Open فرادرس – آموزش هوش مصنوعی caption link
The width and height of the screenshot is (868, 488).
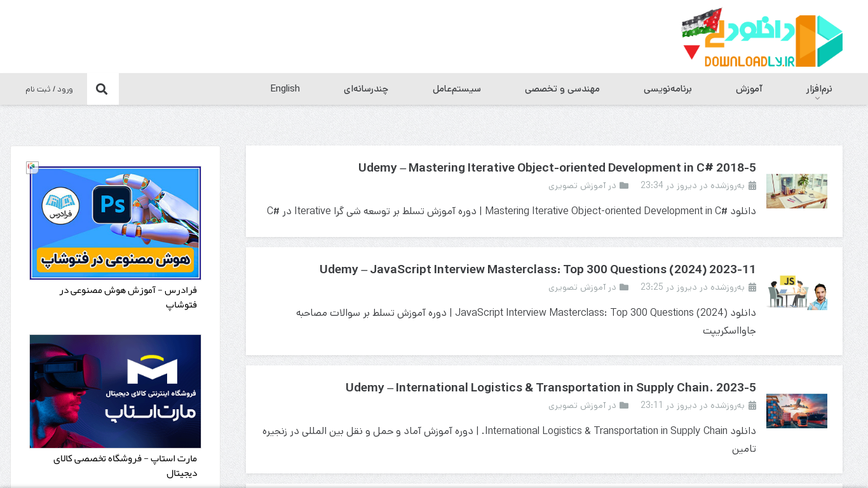click(128, 297)
